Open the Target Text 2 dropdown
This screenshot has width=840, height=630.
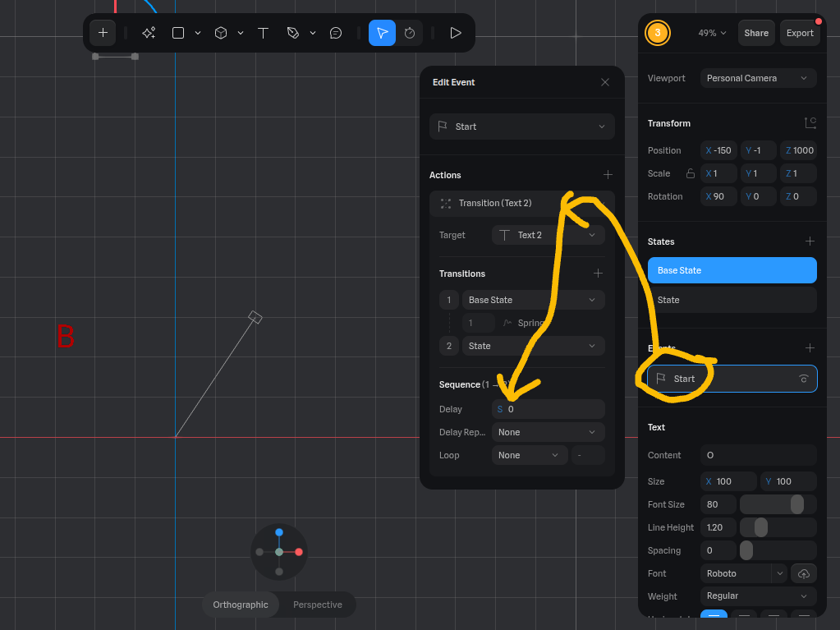tap(548, 235)
